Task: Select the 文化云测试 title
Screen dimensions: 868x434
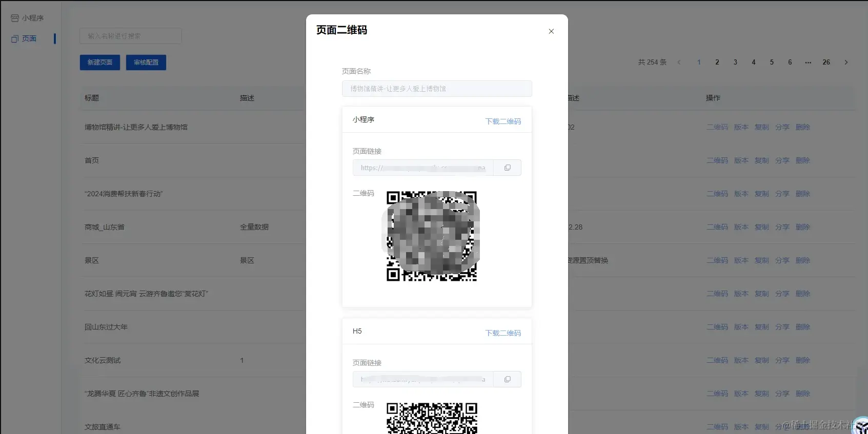Action: pos(103,360)
